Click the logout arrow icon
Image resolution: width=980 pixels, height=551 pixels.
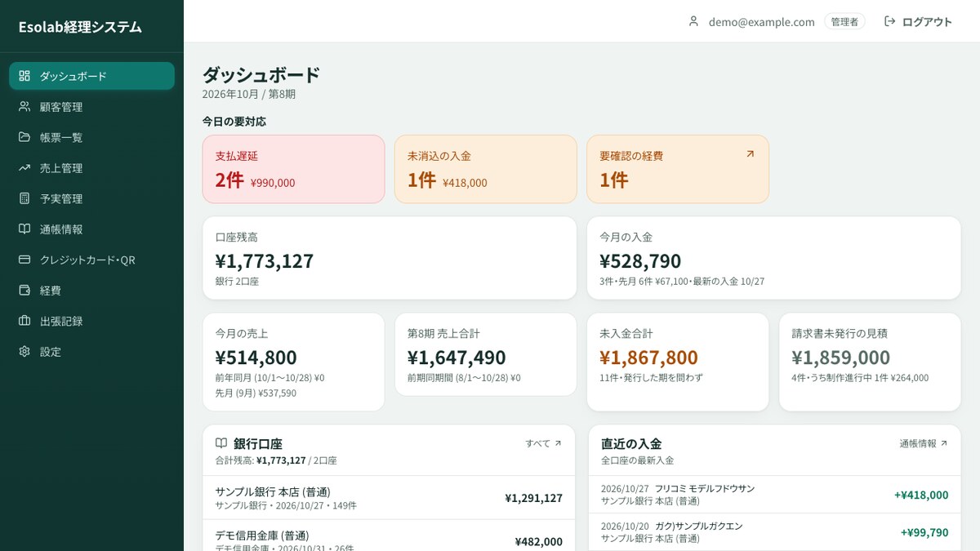point(890,21)
